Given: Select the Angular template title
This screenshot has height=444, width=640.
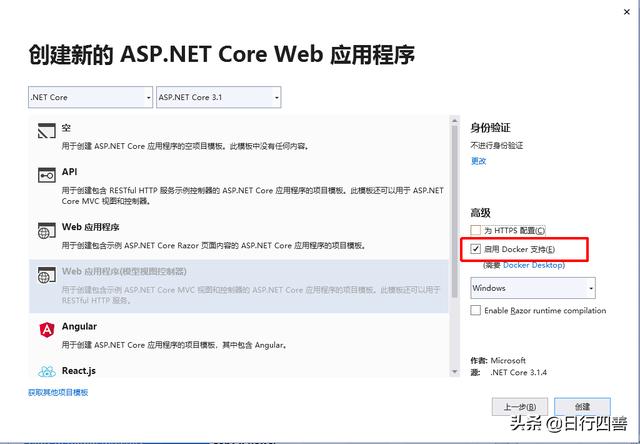Looking at the screenshot, I should pyautogui.click(x=79, y=326).
